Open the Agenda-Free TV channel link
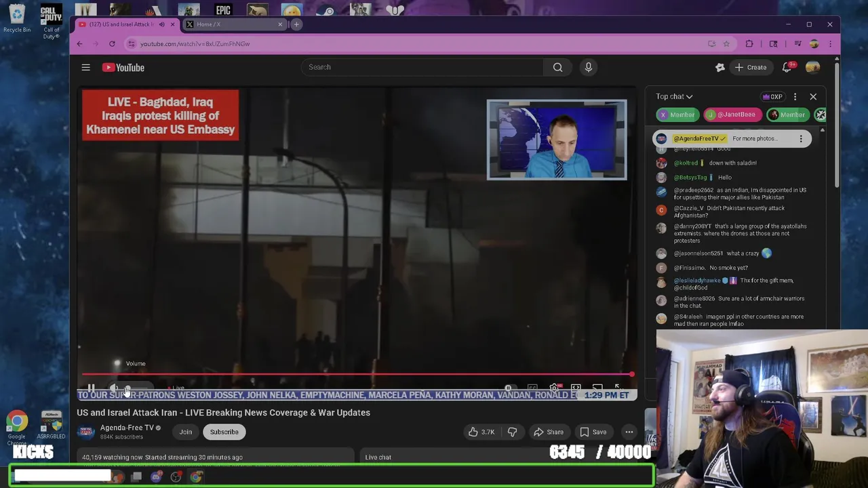 (127, 428)
